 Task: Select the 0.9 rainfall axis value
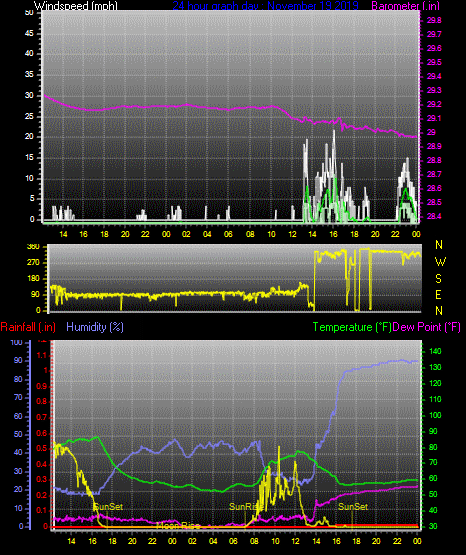pyautogui.click(x=42, y=386)
